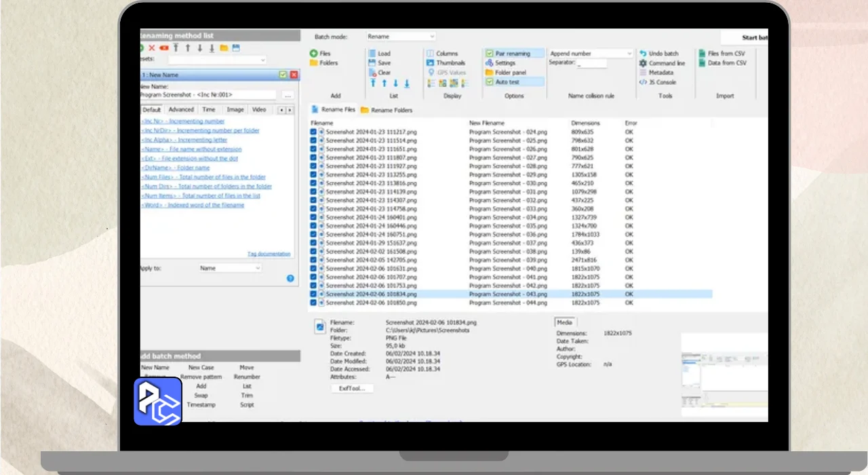The width and height of the screenshot is (868, 475).
Task: Click the green Add Files icon
Action: click(314, 54)
